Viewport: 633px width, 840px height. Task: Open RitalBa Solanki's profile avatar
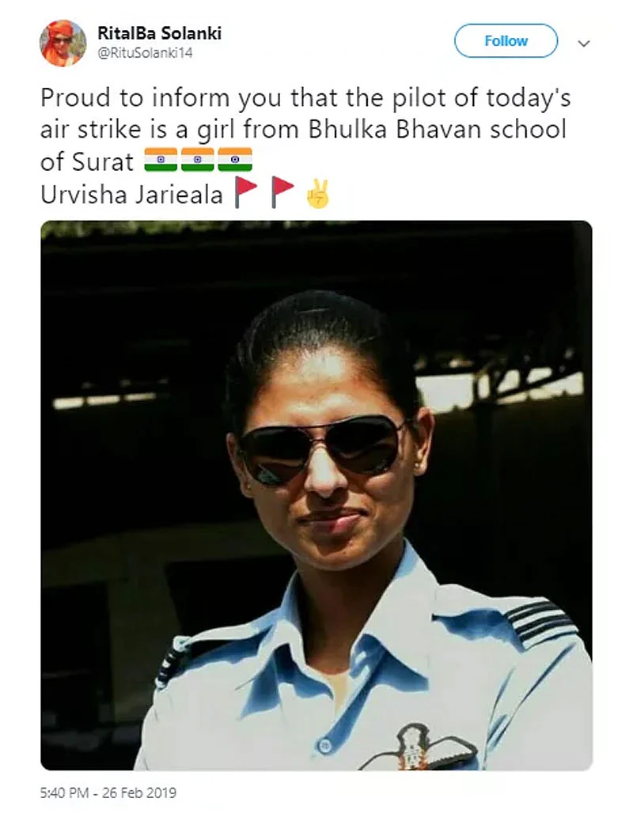(63, 43)
